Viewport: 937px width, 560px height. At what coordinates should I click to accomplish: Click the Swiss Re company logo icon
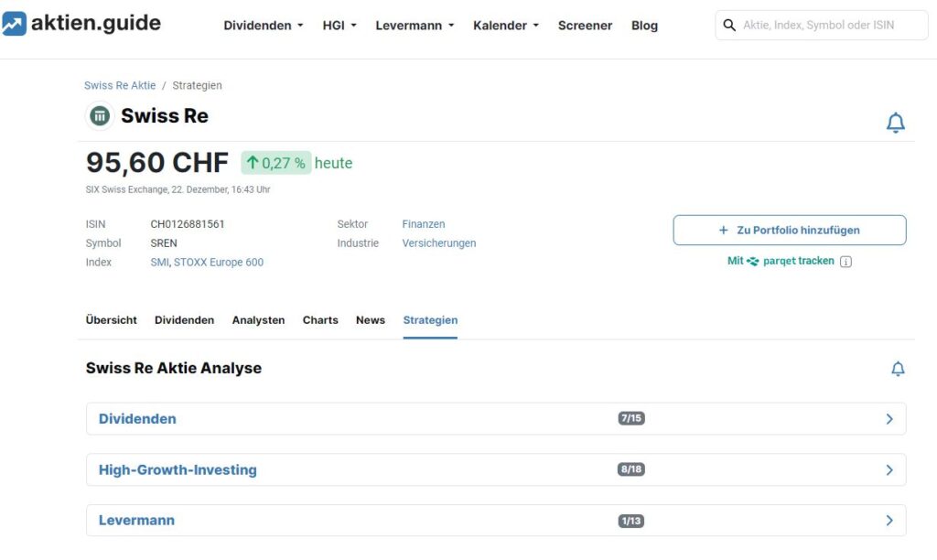100,115
